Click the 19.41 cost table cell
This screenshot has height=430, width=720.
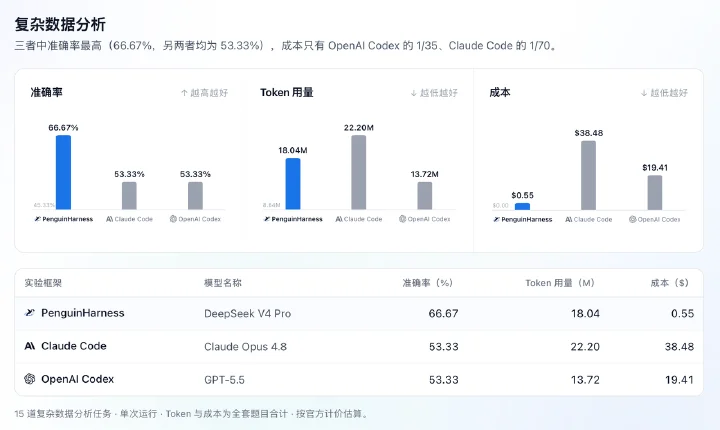point(679,380)
